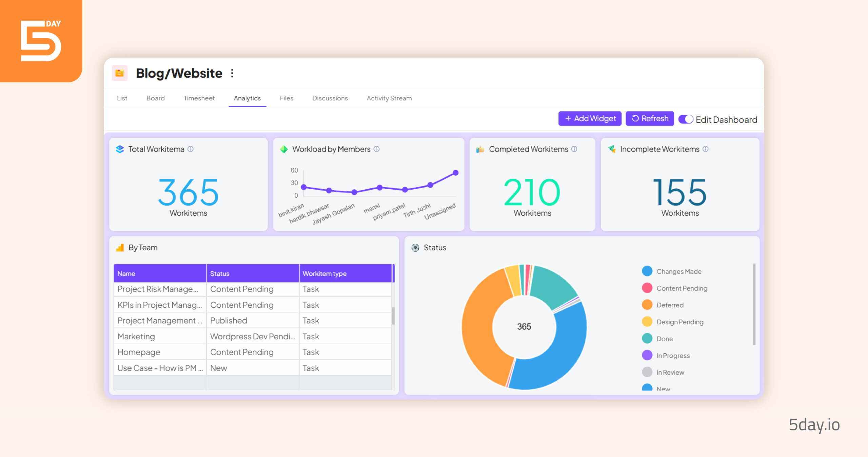Image resolution: width=868 pixels, height=457 pixels.
Task: Toggle the Edit Dashboard on/off
Action: point(687,119)
